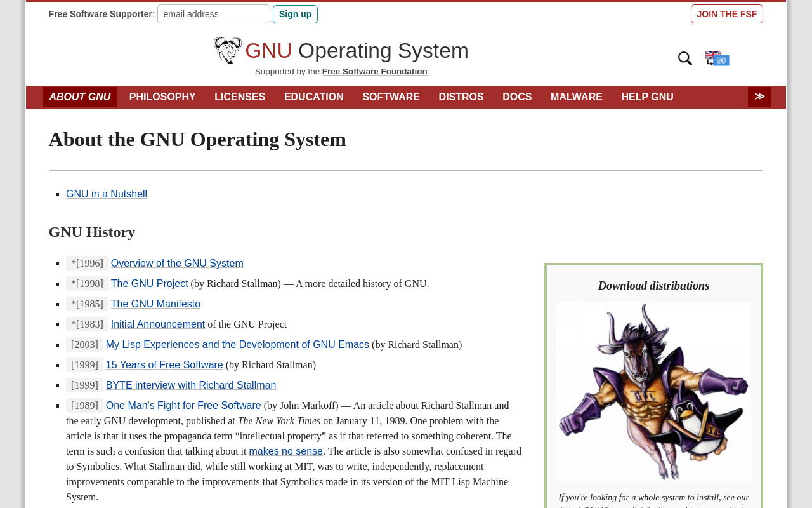Select the DOCS menu item

coord(517,97)
